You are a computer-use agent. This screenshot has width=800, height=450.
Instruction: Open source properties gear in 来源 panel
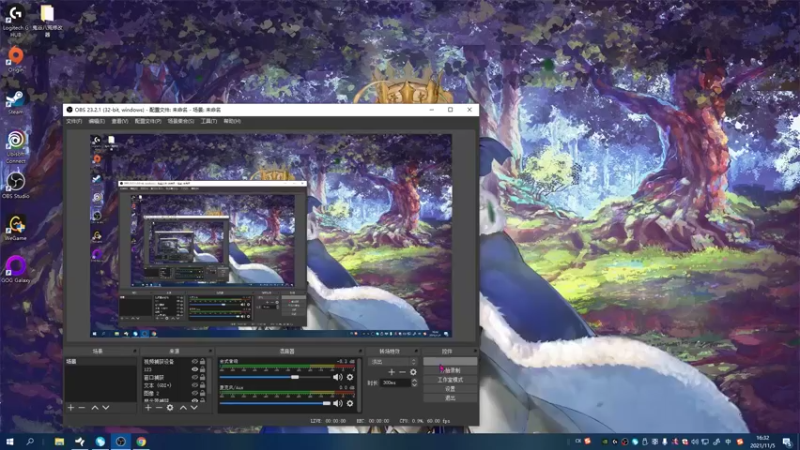[170, 408]
